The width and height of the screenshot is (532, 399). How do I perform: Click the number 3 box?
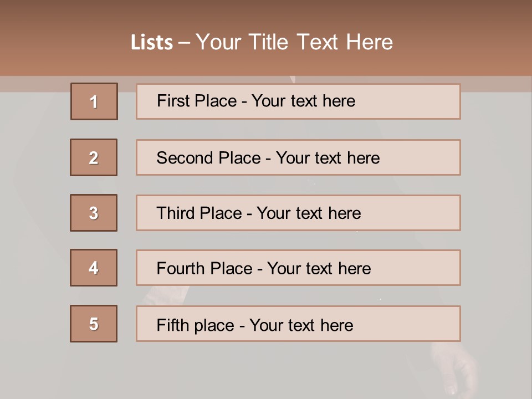coord(94,213)
